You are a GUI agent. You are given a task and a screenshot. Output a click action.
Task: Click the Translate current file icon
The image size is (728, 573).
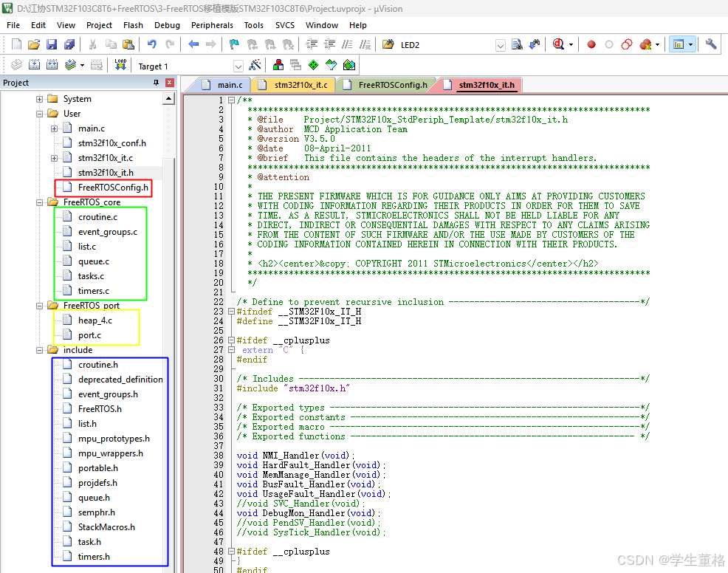click(x=16, y=65)
